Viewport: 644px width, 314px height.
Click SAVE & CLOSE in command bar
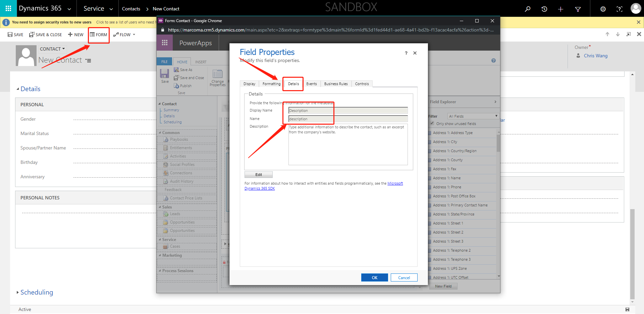pyautogui.click(x=45, y=35)
